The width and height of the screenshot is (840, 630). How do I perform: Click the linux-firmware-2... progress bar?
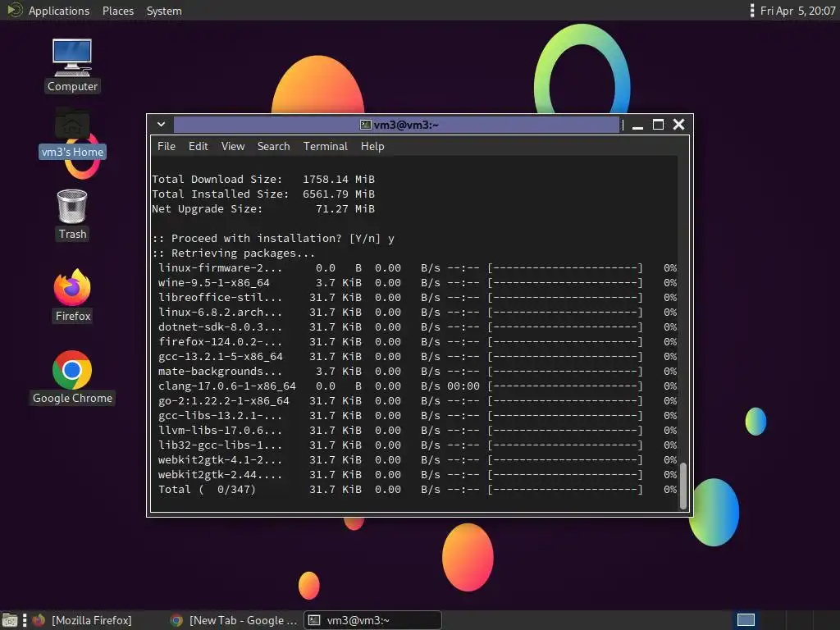pos(564,268)
